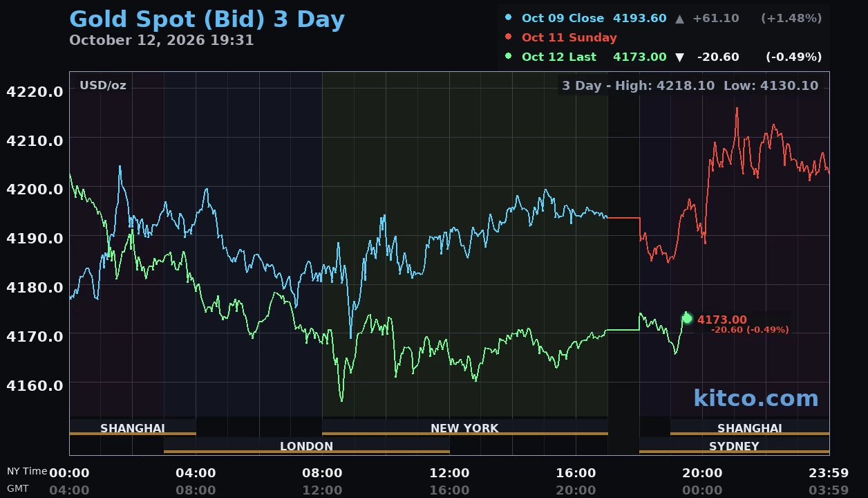Select the chart title Gold Spot (Bid) 3 Day
Viewport: 868px width, 498px height.
point(207,19)
